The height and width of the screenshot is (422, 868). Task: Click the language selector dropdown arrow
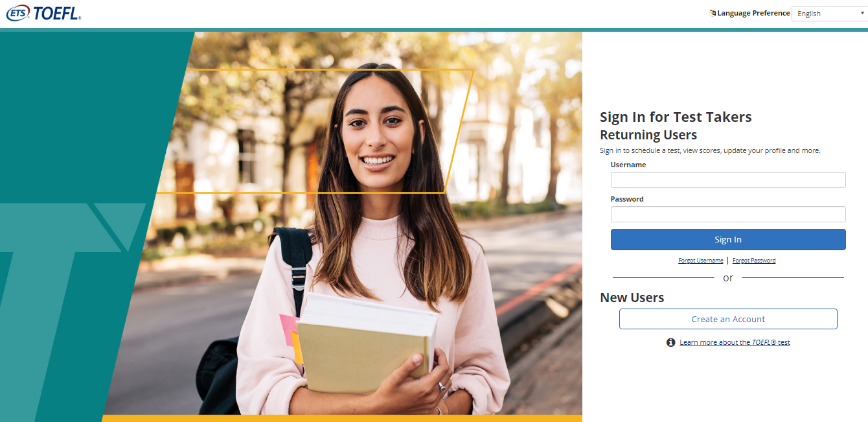pyautogui.click(x=862, y=13)
